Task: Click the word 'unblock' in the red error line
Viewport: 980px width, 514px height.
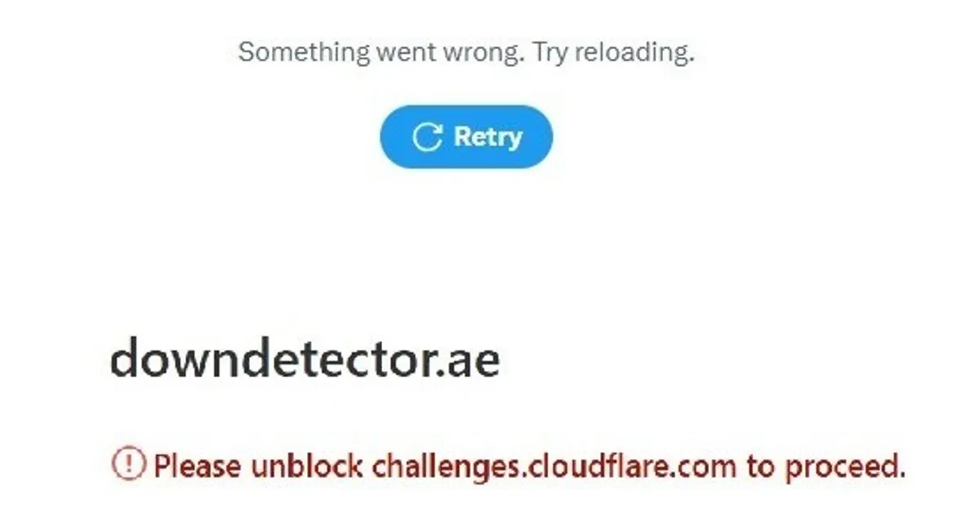Action: coord(307,465)
